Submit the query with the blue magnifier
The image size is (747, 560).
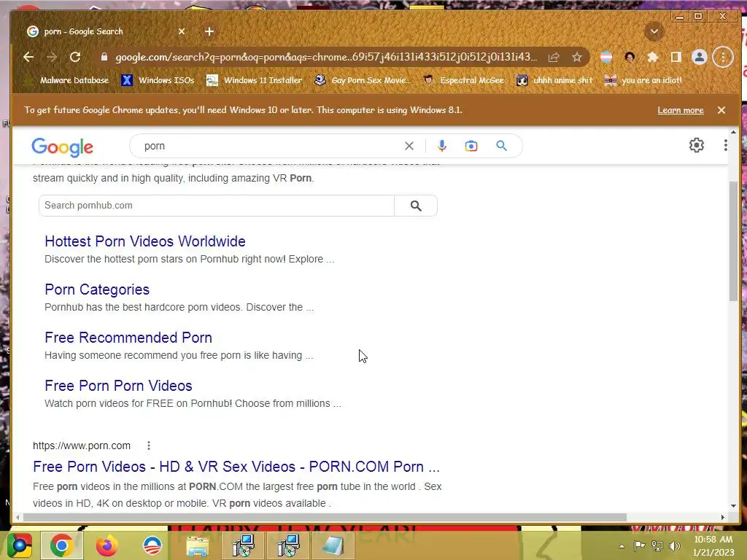click(501, 146)
